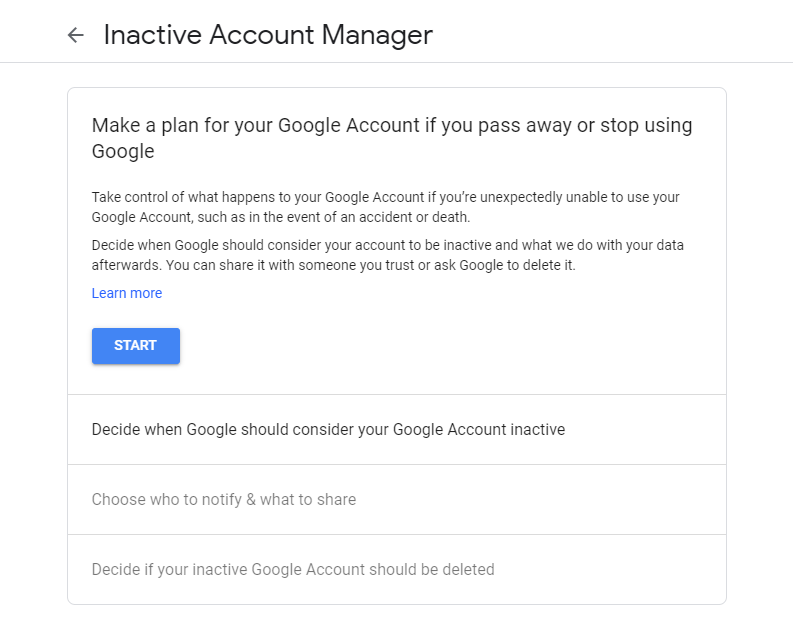The image size is (793, 633).
Task: Open the Learn more link
Action: click(x=127, y=293)
